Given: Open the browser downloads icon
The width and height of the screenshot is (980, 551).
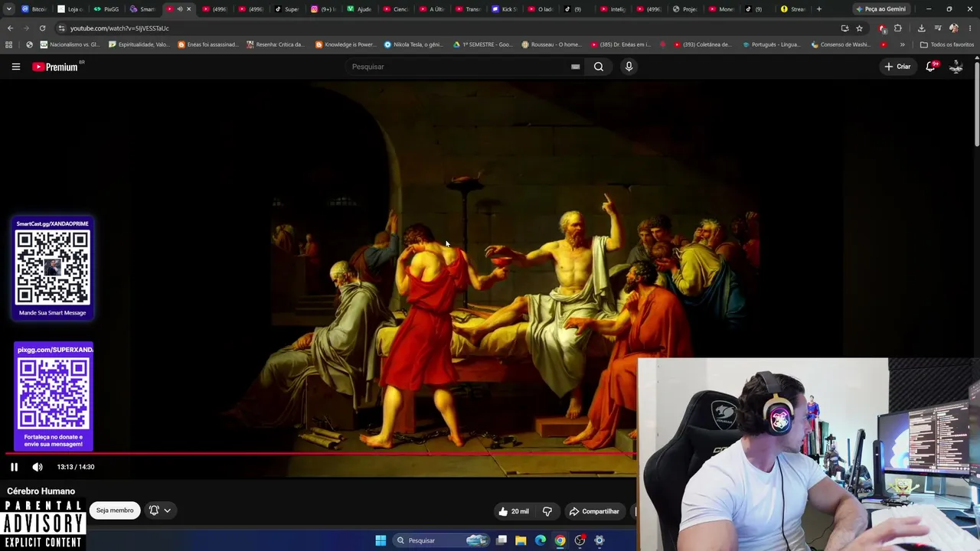Looking at the screenshot, I should click(x=921, y=28).
